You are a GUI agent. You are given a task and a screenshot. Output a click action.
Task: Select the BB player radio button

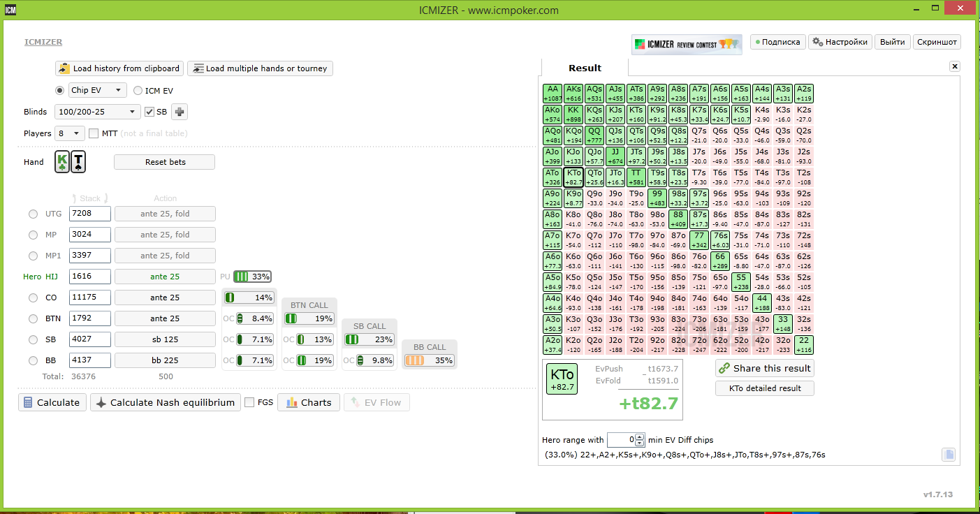coord(33,360)
